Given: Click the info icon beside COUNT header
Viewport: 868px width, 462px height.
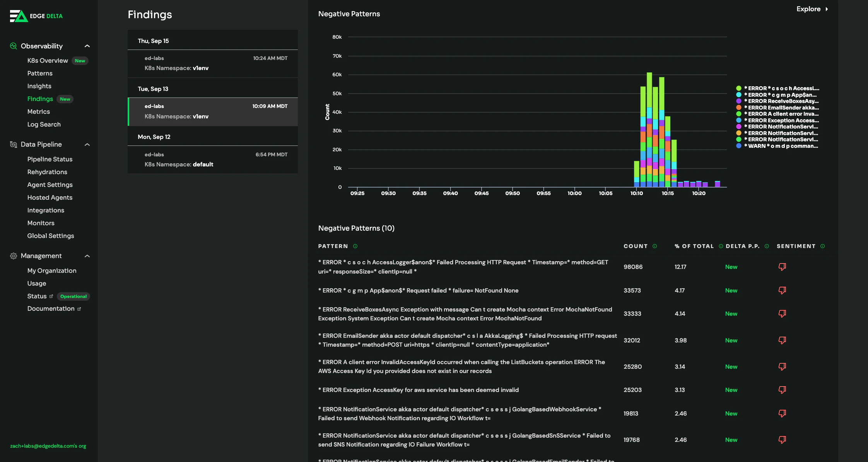Looking at the screenshot, I should click(x=654, y=246).
